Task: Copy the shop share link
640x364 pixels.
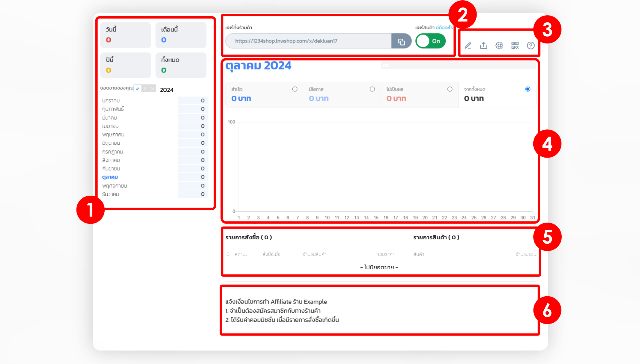Action: [401, 41]
